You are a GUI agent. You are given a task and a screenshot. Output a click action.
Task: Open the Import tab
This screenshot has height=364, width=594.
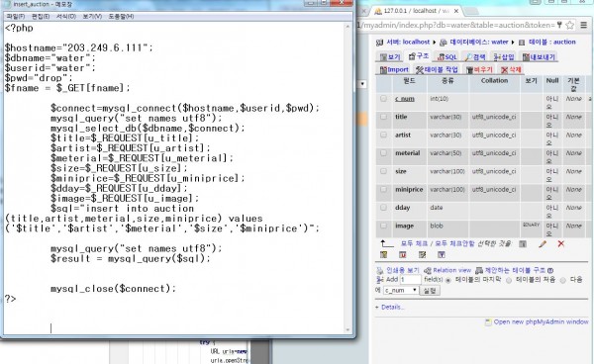point(394,69)
